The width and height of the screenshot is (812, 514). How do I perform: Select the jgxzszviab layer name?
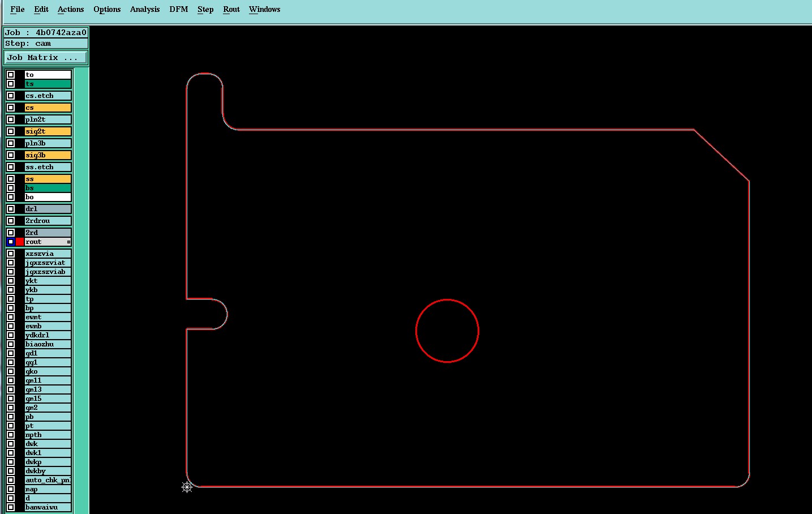pyautogui.click(x=48, y=272)
